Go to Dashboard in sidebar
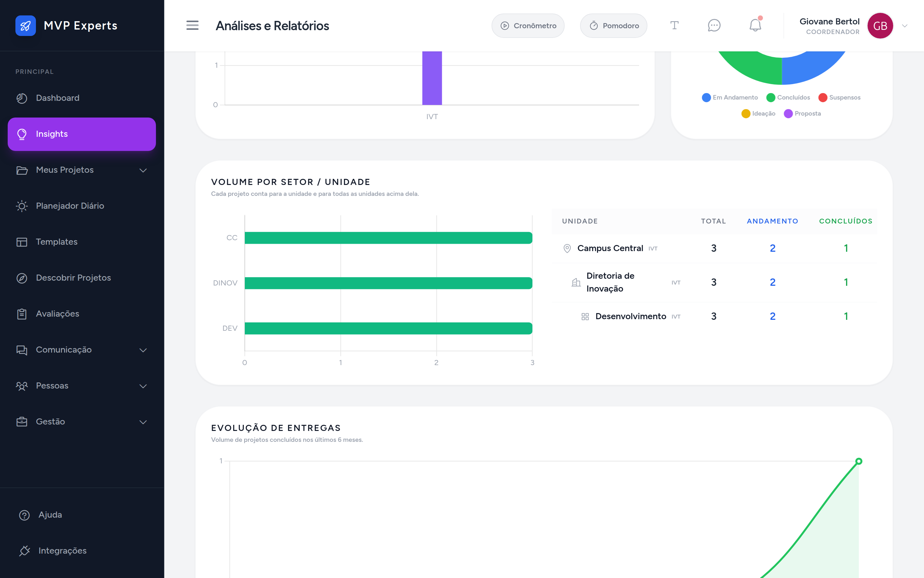 point(82,98)
